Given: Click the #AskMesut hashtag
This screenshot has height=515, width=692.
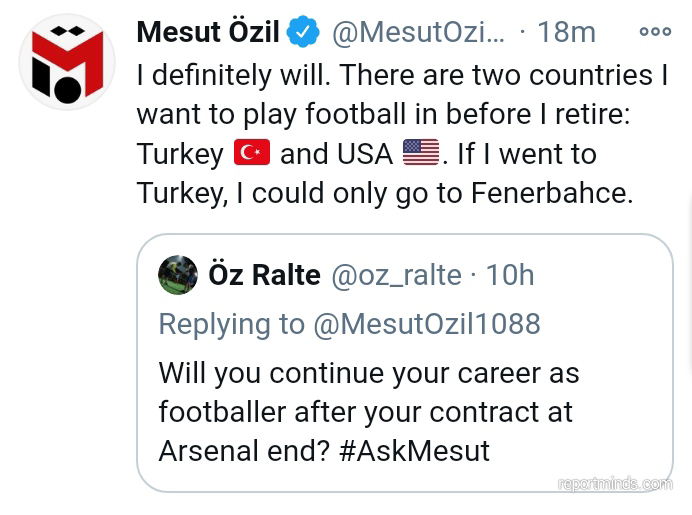Looking at the screenshot, I should click(413, 450).
